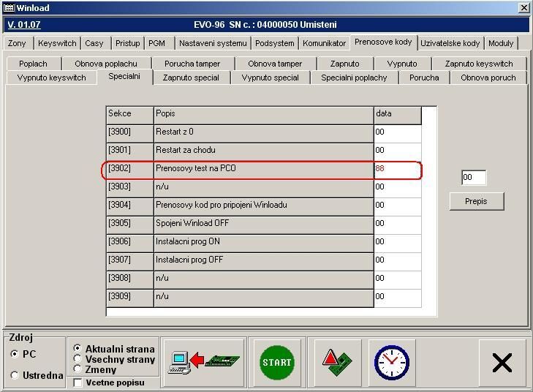This screenshot has width=533, height=392.
Task: Open the Specialni poplachy tab
Action: click(x=354, y=78)
